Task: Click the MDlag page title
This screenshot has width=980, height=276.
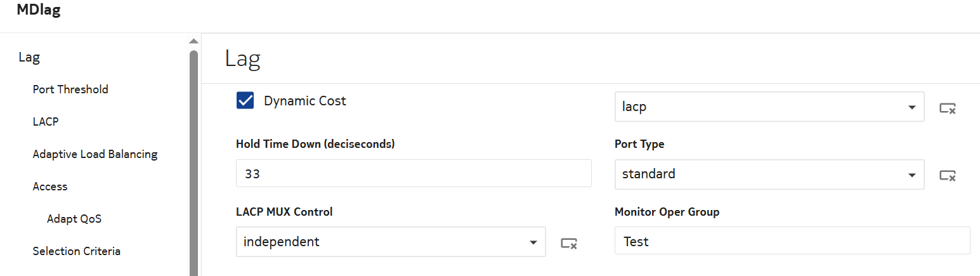Action: (39, 11)
